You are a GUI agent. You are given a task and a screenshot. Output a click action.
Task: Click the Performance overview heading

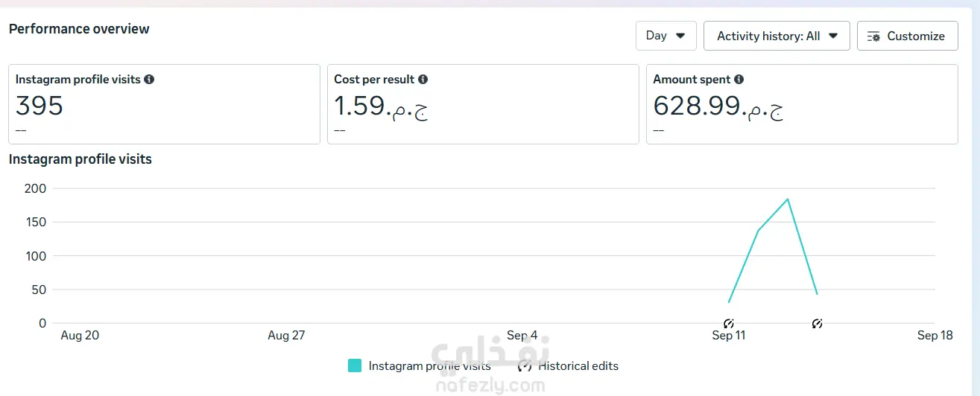(x=79, y=29)
